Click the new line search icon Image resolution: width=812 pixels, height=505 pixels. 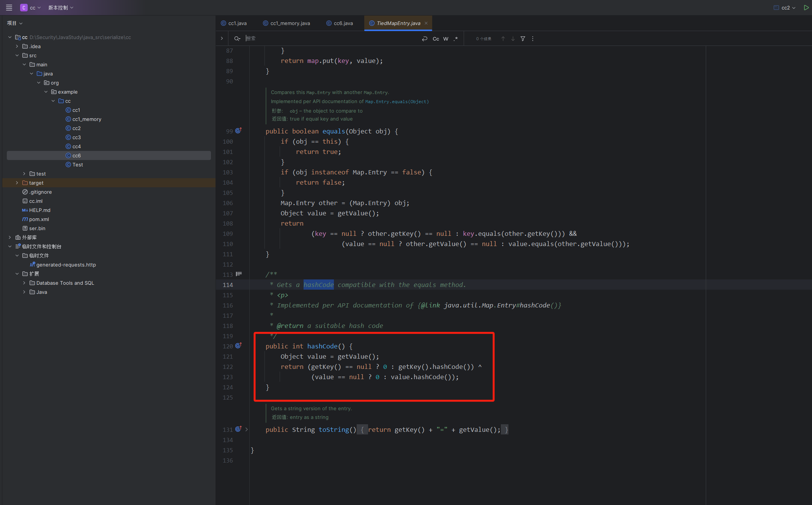point(425,39)
